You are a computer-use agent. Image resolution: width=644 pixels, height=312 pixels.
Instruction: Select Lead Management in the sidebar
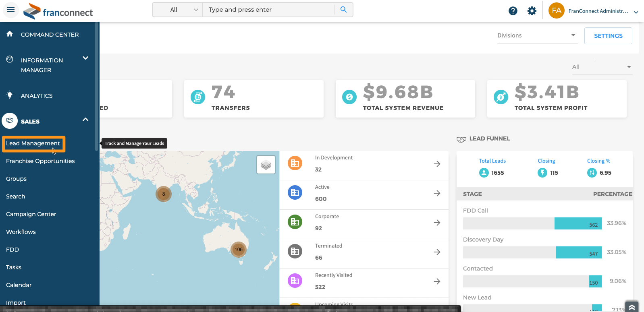click(x=33, y=143)
